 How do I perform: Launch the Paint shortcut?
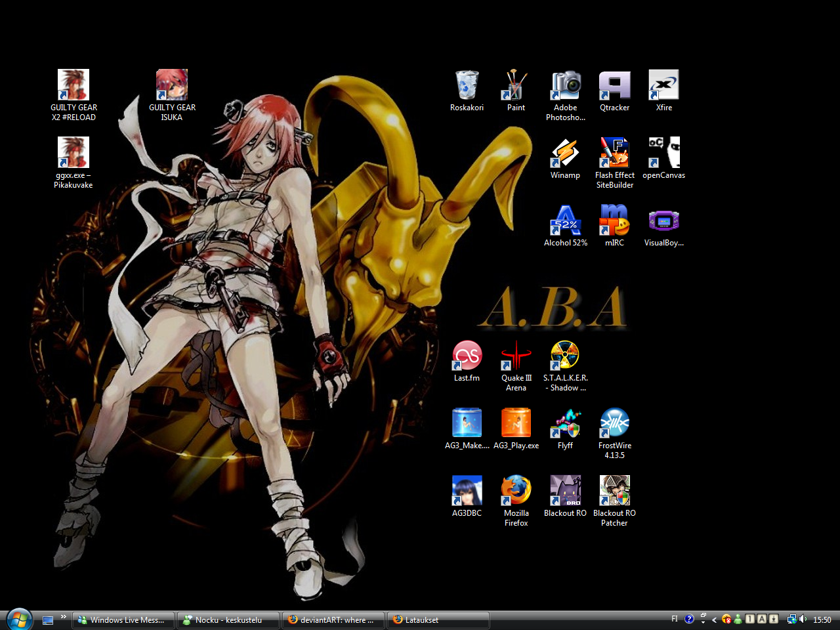pos(516,91)
